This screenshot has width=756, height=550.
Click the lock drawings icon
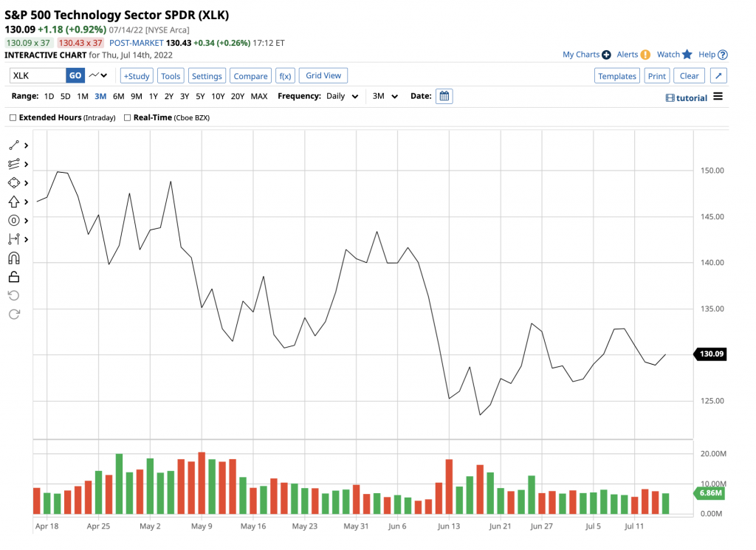tap(14, 277)
